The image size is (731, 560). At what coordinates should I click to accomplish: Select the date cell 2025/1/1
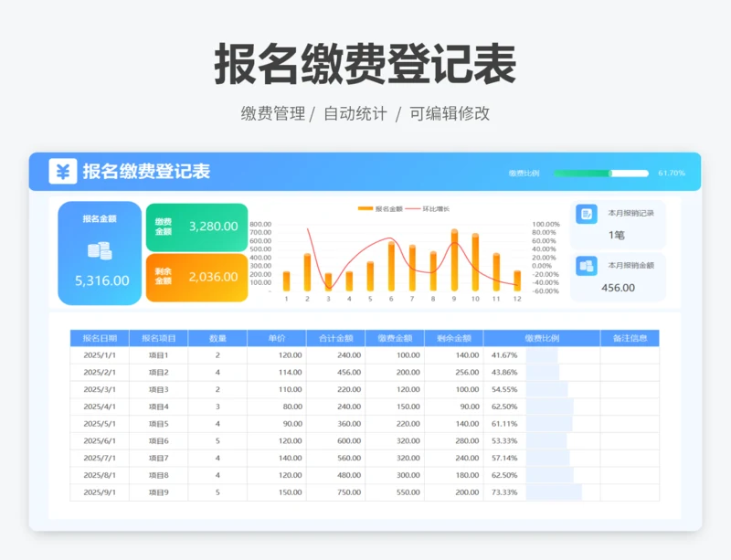[x=100, y=355]
